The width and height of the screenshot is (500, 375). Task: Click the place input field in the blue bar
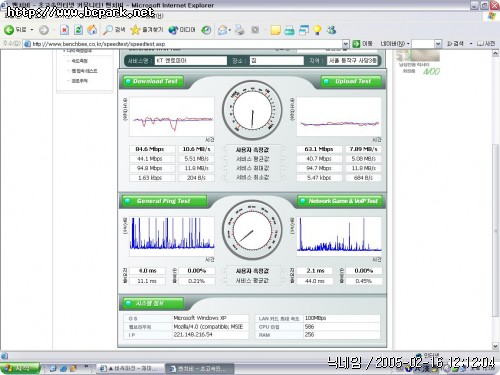click(x=277, y=61)
